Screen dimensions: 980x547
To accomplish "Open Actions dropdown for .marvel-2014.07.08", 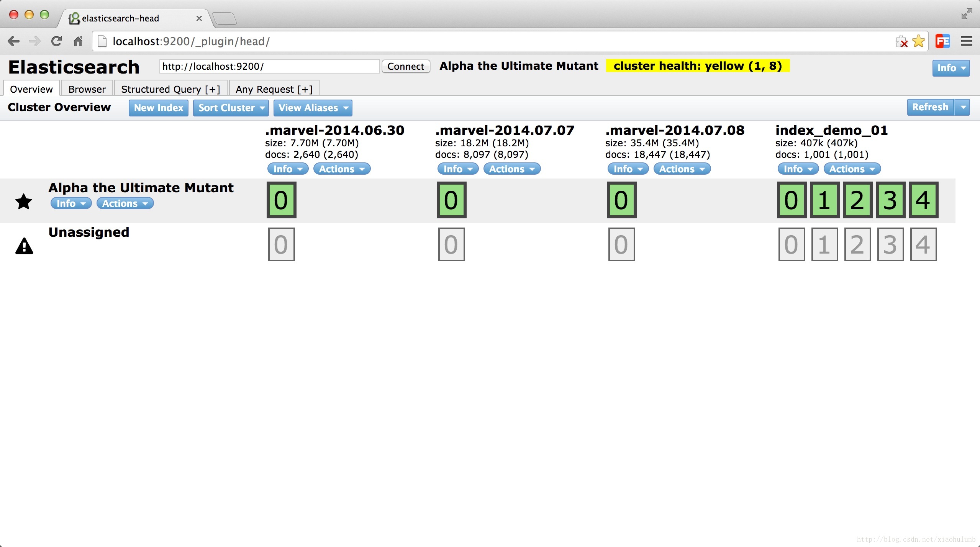I will (682, 169).
